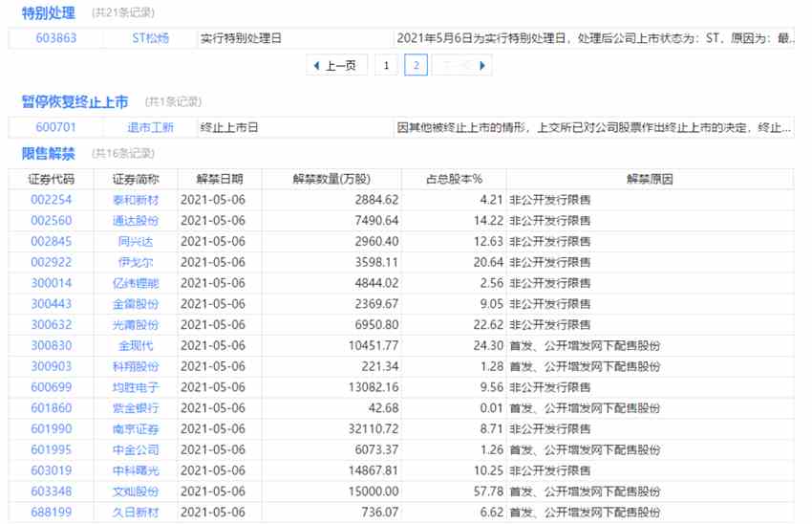
Task: Open stock code 300014 link
Action: coord(51,283)
